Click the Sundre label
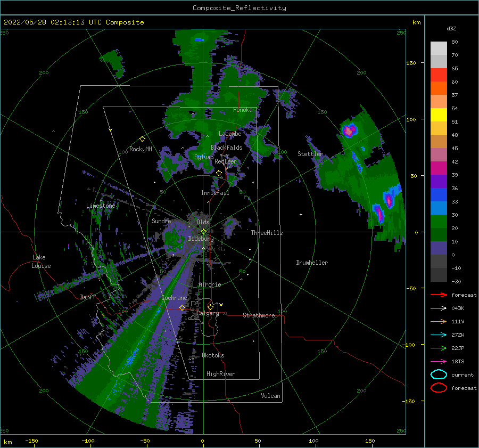The image size is (479, 448). [161, 221]
